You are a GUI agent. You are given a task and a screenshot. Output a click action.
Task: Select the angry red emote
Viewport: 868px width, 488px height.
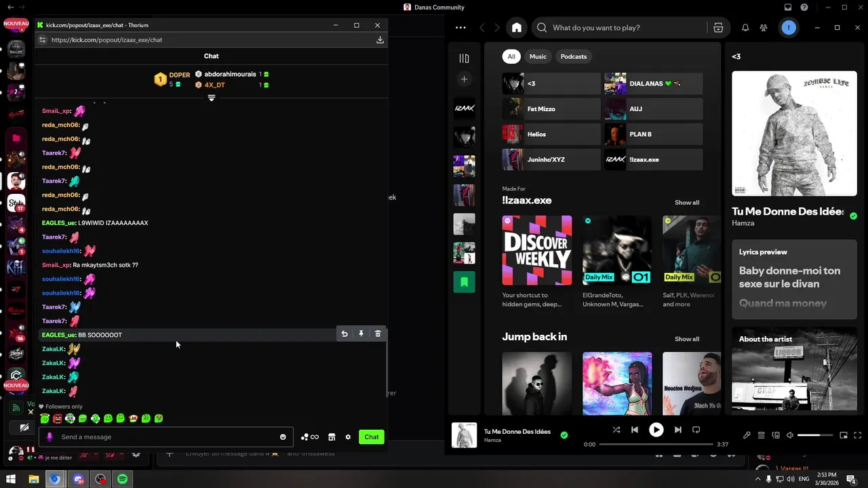[57, 419]
